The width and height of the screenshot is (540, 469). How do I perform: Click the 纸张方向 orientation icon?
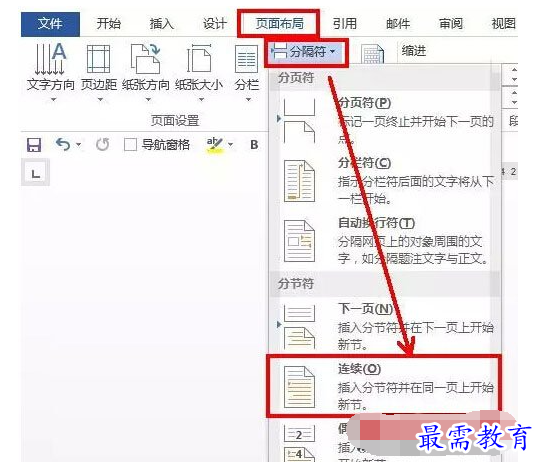click(x=145, y=59)
